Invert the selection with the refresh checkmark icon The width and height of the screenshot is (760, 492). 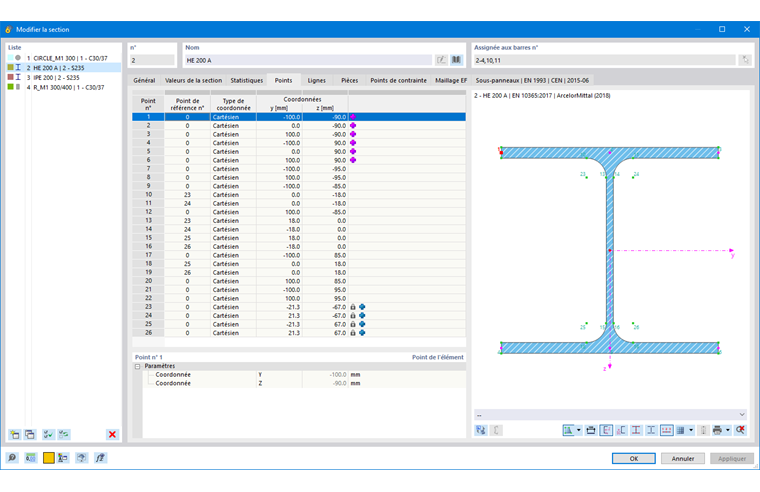coord(63,434)
